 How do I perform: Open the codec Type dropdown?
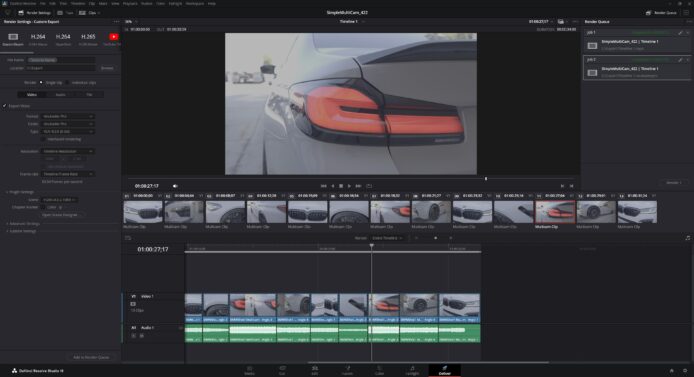point(67,131)
